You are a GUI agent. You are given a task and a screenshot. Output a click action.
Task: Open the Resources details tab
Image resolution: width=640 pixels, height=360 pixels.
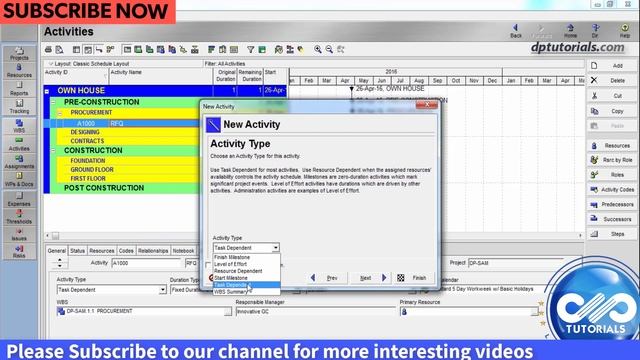tap(102, 251)
